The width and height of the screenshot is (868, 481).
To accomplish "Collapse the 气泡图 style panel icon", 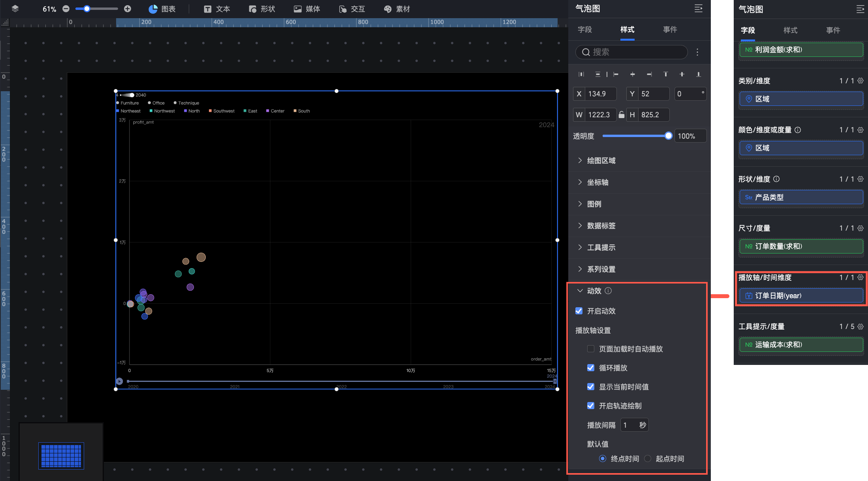I will [699, 9].
